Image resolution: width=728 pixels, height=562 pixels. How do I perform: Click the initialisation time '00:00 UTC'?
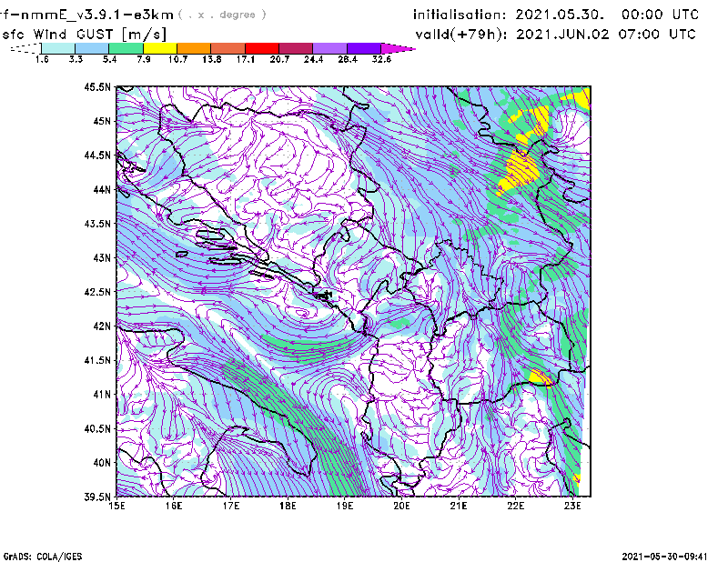coord(661,15)
